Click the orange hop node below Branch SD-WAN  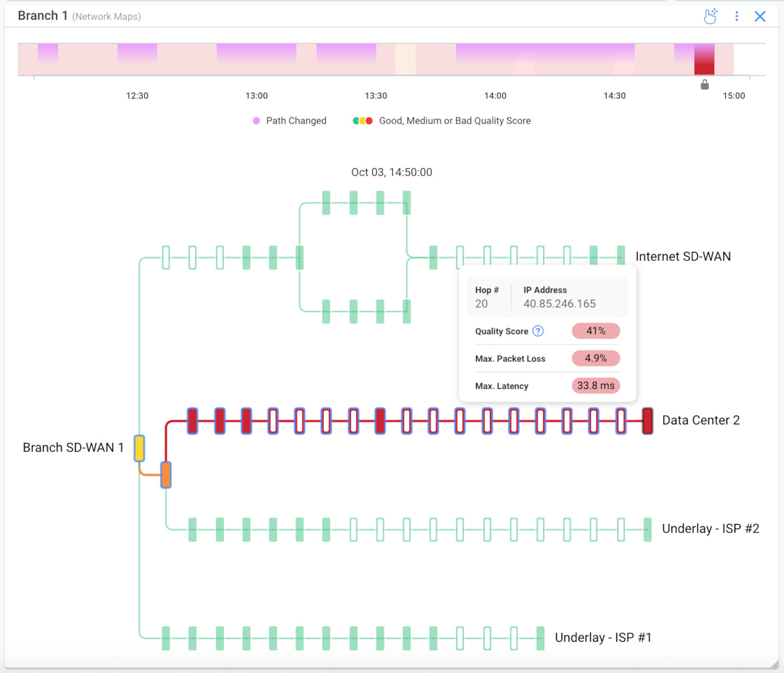pyautogui.click(x=166, y=475)
